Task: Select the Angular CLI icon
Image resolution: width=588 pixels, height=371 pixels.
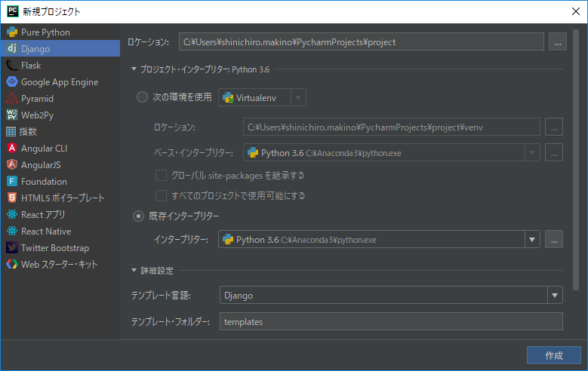Action: [x=12, y=148]
